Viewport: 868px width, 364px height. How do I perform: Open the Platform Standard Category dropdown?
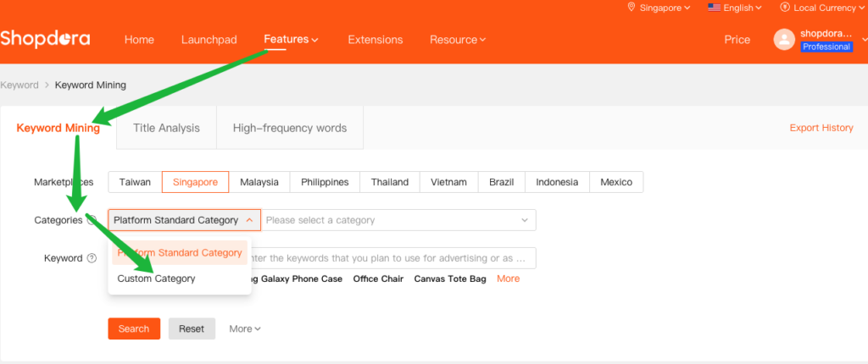tap(183, 220)
